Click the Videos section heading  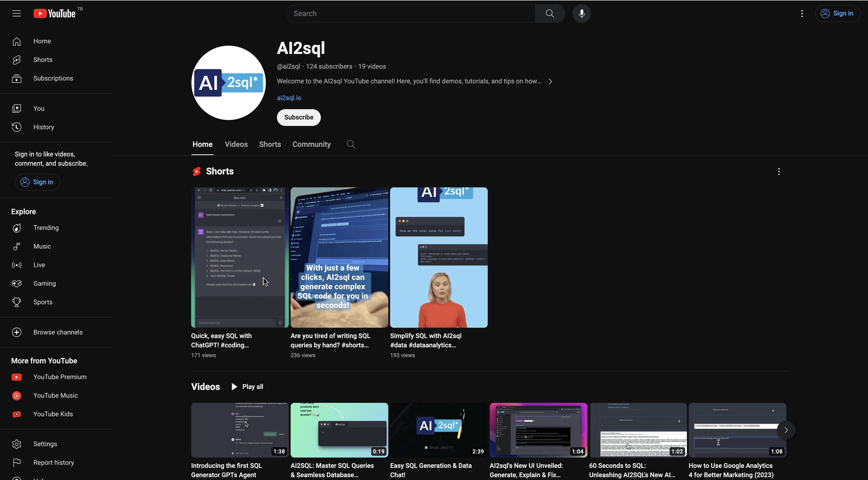coord(205,386)
